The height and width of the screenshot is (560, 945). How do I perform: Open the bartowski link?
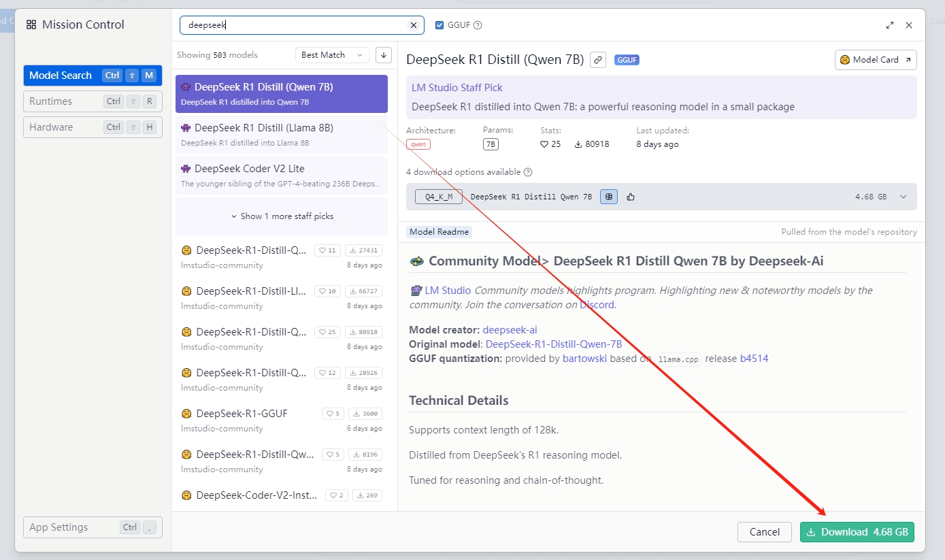pos(585,359)
